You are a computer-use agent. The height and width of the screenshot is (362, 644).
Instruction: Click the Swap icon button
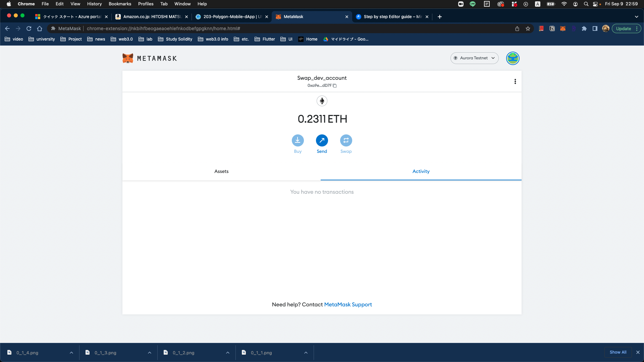[x=346, y=140]
